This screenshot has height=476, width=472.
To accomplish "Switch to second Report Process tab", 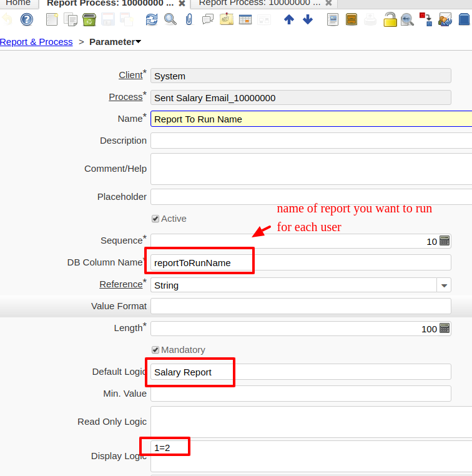I will click(259, 3).
